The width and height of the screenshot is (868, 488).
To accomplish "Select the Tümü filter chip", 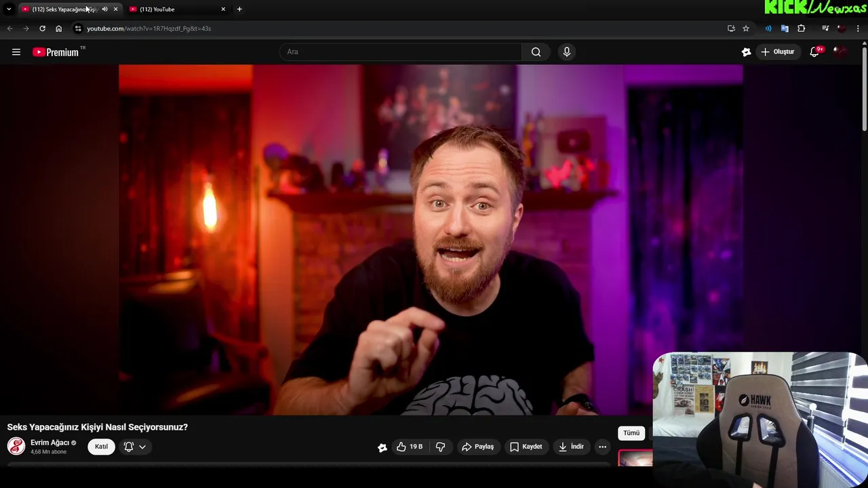I will [631, 433].
